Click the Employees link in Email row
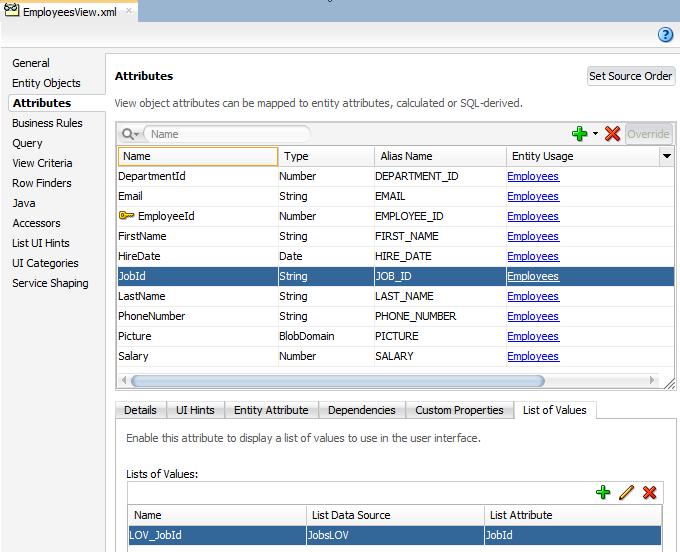 [x=533, y=196]
